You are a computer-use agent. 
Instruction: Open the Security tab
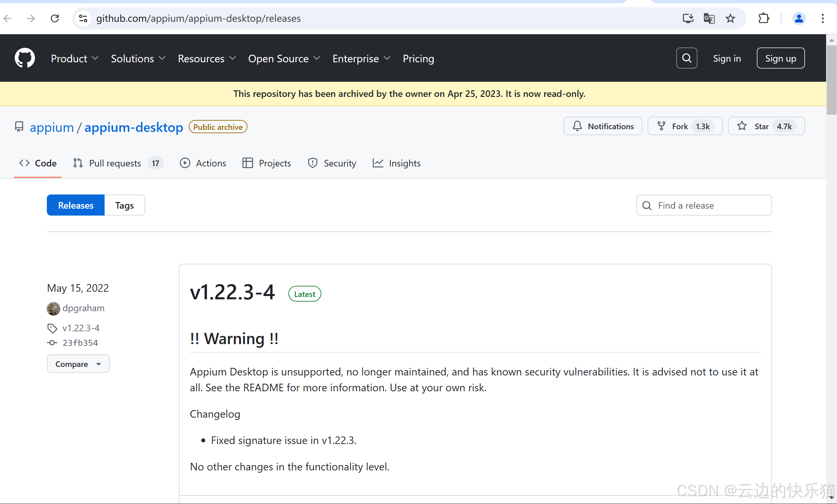click(x=332, y=163)
